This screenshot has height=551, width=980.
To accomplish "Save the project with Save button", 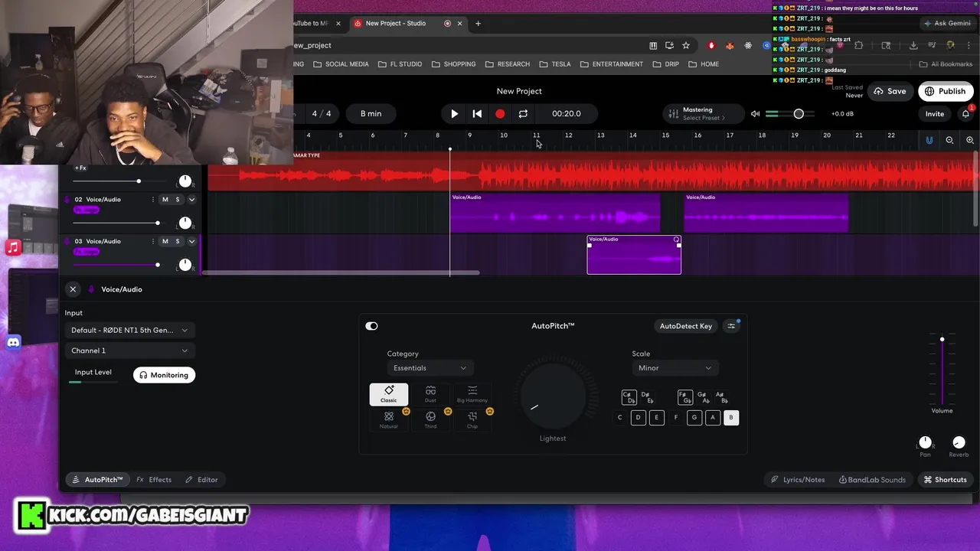I will (890, 91).
